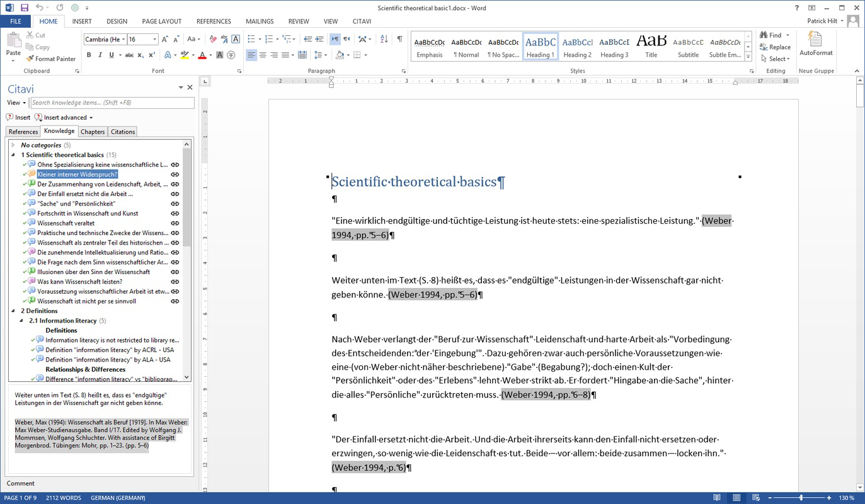Image resolution: width=865 pixels, height=504 pixels.
Task: Toggle show/hide paragraph marks
Action: [399, 39]
